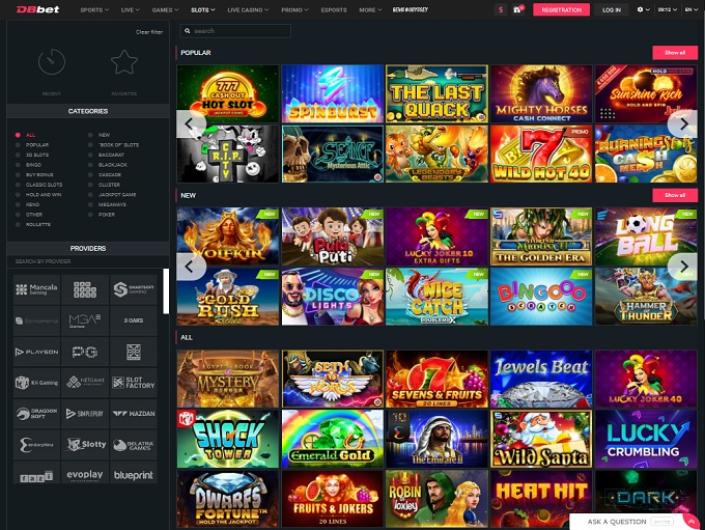The image size is (705, 530).
Task: Expand the Sports dropdown menu
Action: (93, 10)
